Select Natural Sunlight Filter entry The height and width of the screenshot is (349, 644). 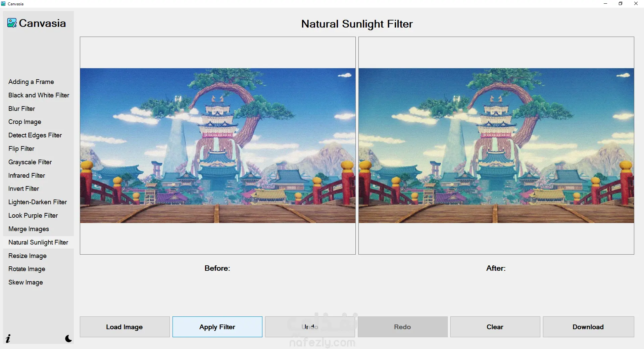click(x=38, y=242)
